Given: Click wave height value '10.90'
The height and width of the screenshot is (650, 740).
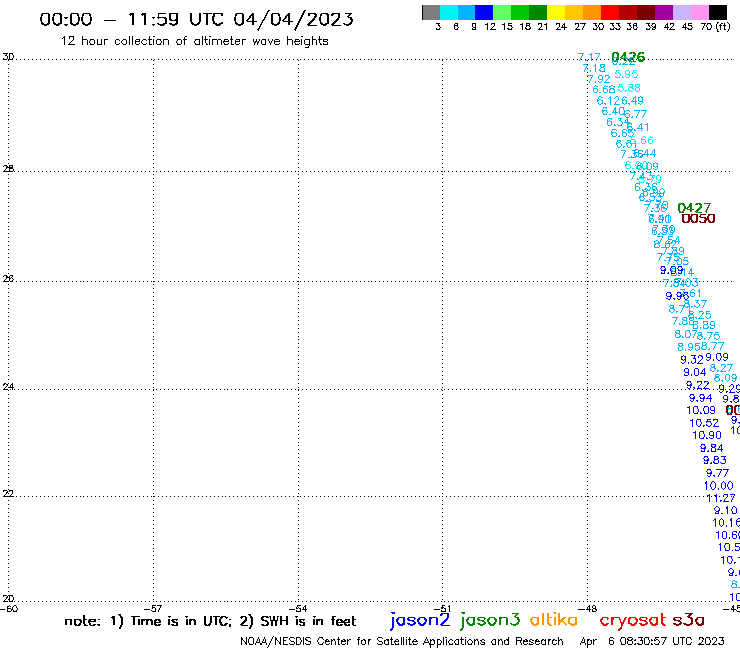Looking at the screenshot, I should (x=707, y=436).
